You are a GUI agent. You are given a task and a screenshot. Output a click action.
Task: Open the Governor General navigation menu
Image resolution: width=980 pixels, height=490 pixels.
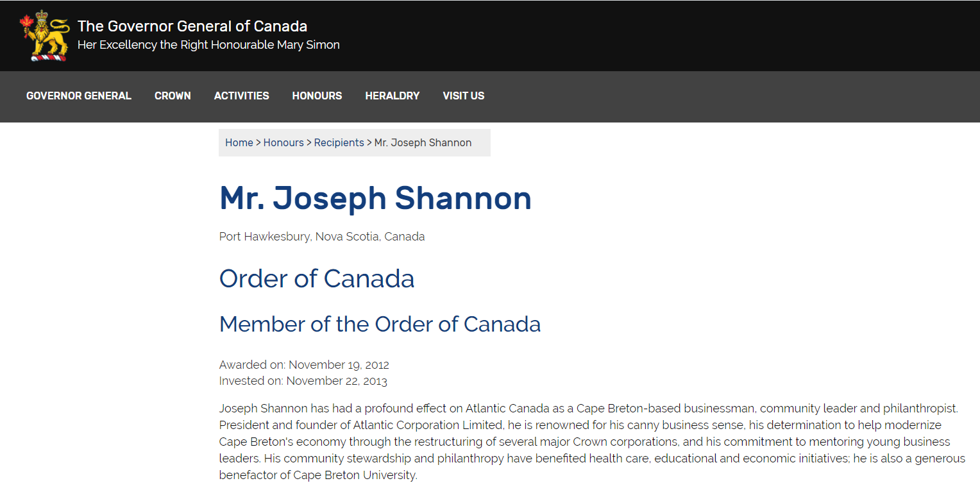pos(79,96)
